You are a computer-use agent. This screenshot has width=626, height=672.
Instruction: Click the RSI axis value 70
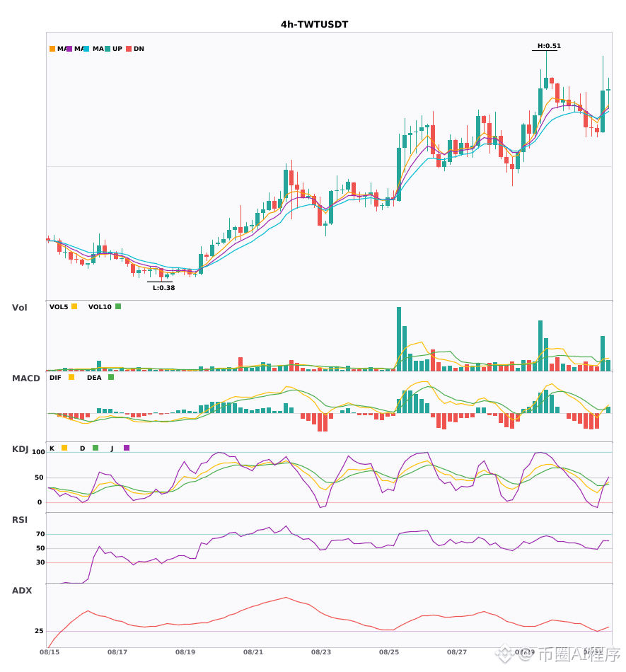pos(40,534)
